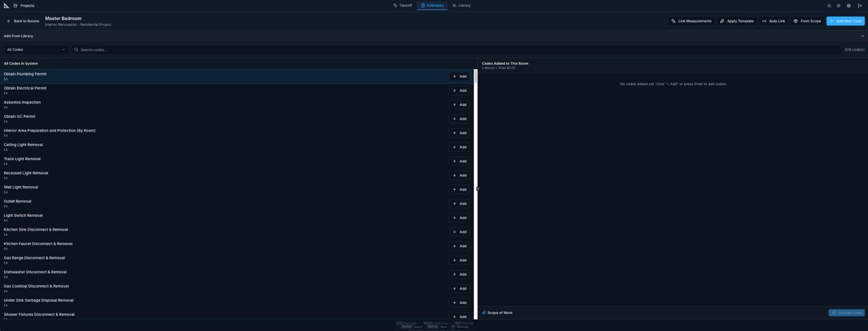Click the Link Measurements paperclip icon
The width and height of the screenshot is (868, 331).
[x=673, y=21]
